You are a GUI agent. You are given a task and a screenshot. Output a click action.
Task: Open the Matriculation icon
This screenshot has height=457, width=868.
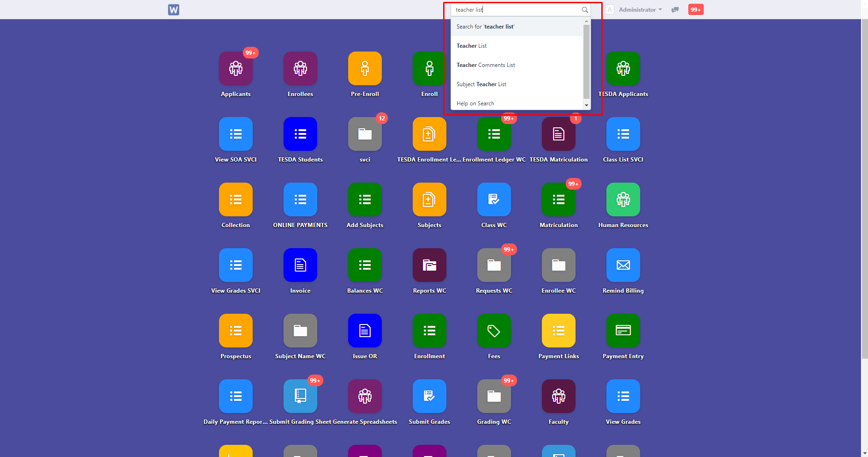[x=559, y=199]
